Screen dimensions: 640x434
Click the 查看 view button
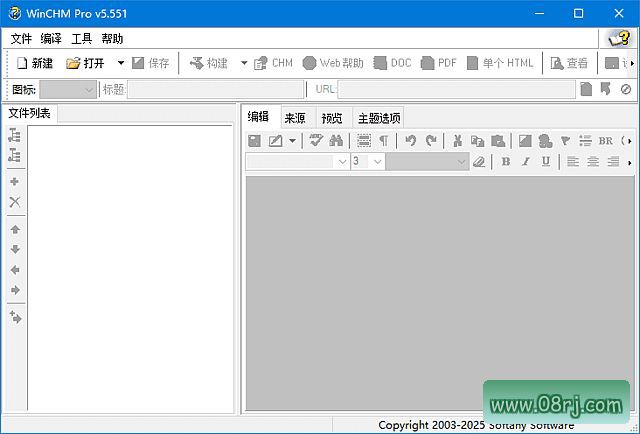point(569,63)
